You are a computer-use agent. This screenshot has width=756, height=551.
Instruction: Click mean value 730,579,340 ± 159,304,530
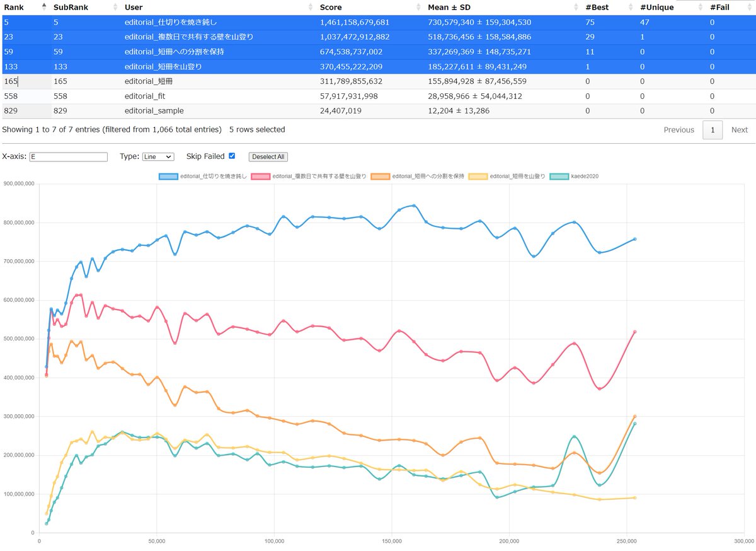pos(479,22)
